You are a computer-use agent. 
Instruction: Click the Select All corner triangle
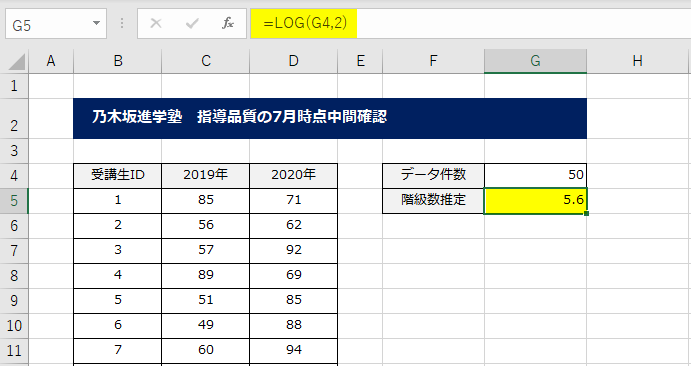17,63
